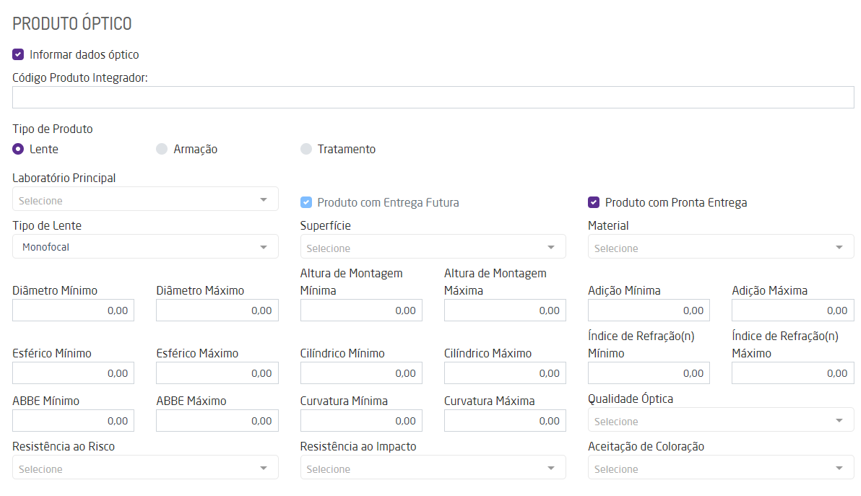Select Tratamento radio button
The height and width of the screenshot is (496, 861).
[x=306, y=149]
